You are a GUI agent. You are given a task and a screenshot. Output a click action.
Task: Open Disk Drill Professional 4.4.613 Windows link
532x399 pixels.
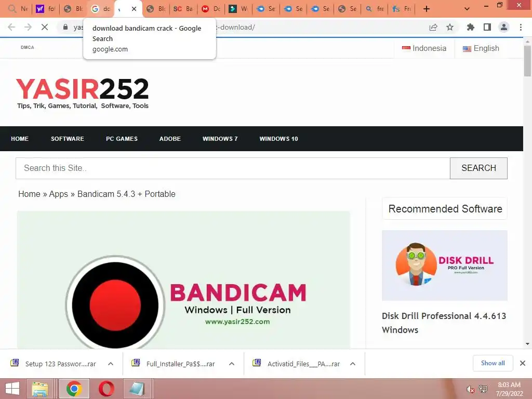(x=444, y=323)
